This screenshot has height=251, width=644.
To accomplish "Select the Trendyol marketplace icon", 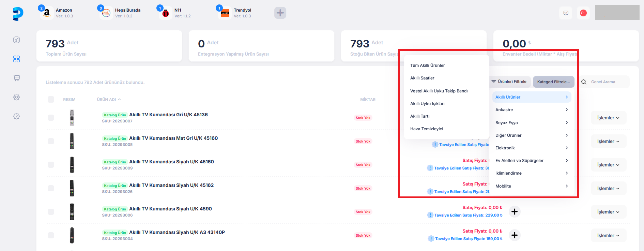I will click(x=225, y=13).
